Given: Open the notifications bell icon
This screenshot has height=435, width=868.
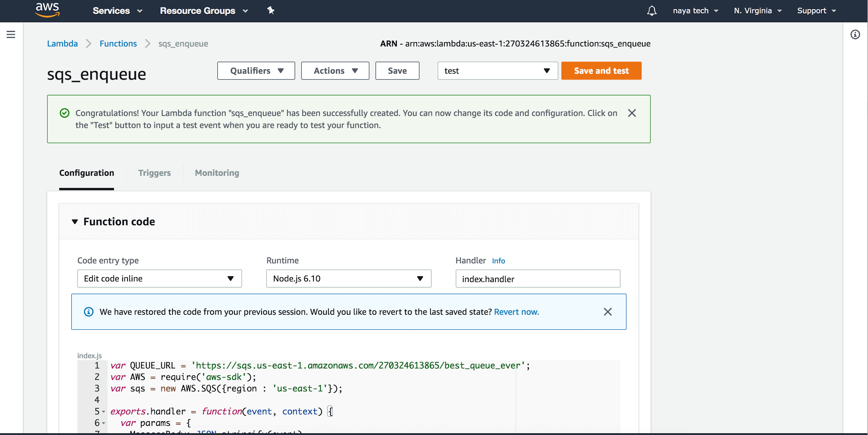Looking at the screenshot, I should (x=652, y=11).
